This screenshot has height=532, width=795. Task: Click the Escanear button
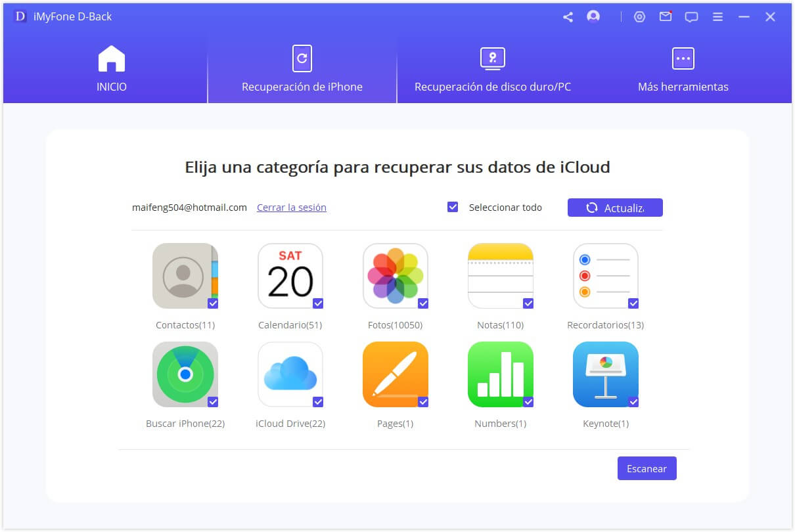tap(647, 468)
